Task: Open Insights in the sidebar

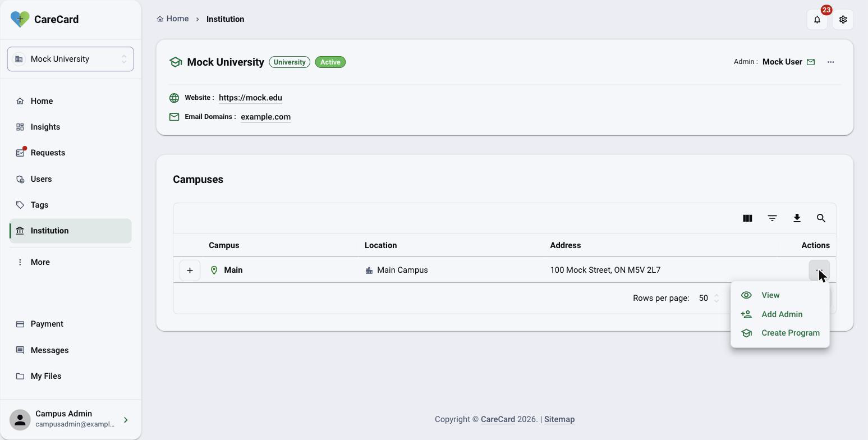Action: (71, 127)
